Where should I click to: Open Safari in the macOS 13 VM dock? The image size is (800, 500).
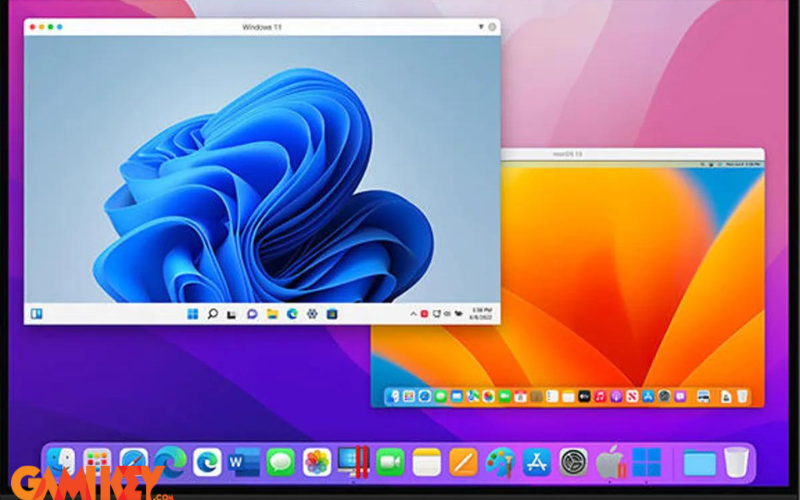click(424, 396)
